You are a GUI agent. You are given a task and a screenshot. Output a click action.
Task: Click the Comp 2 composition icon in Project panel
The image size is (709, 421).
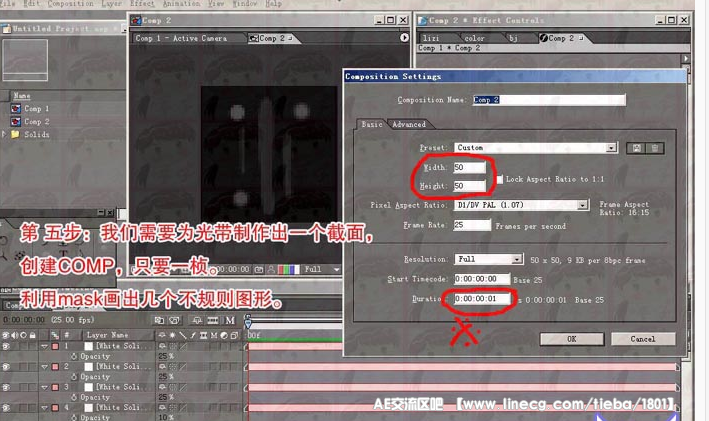coord(16,122)
